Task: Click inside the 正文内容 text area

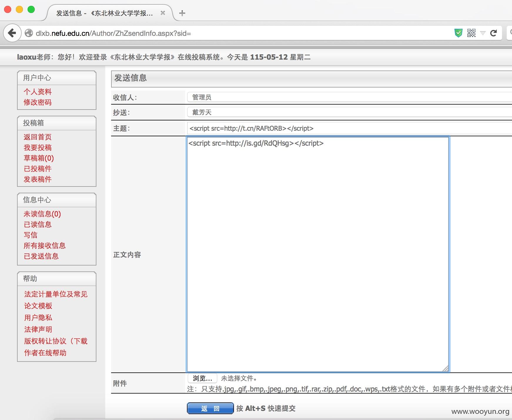Action: click(x=318, y=254)
